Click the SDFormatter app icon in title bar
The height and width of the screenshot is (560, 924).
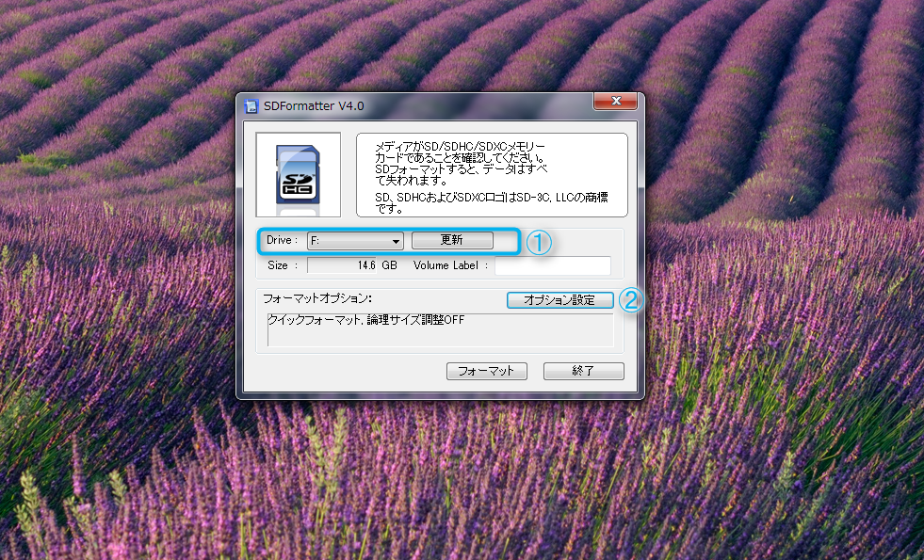click(251, 104)
